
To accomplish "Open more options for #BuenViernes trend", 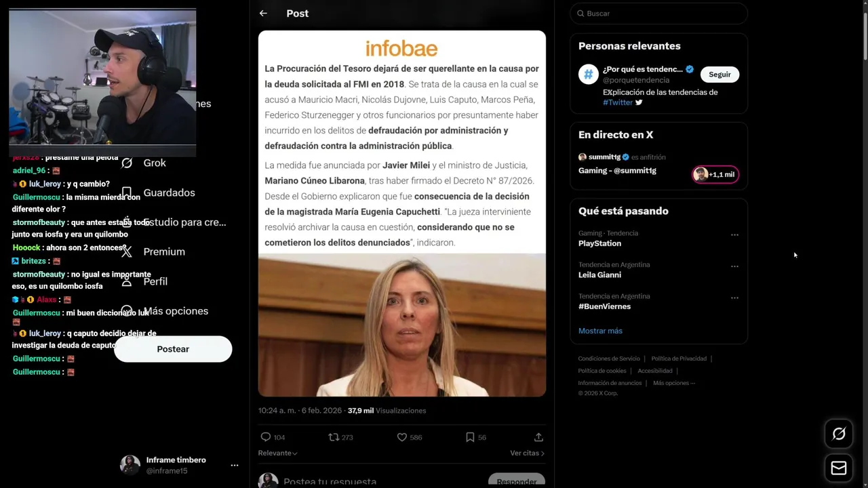I will (x=734, y=298).
